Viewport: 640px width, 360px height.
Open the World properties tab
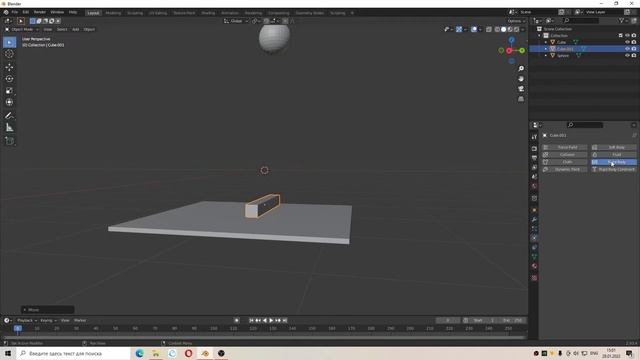[x=534, y=186]
